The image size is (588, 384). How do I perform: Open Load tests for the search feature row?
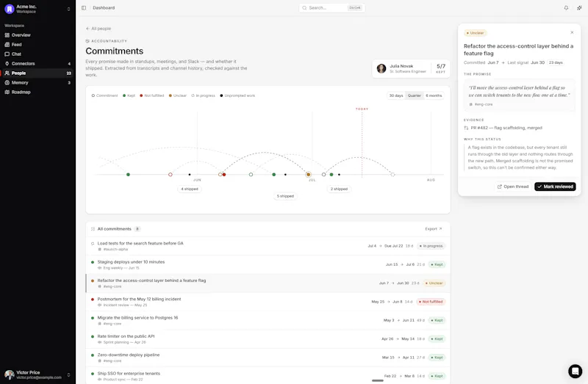tap(268, 246)
